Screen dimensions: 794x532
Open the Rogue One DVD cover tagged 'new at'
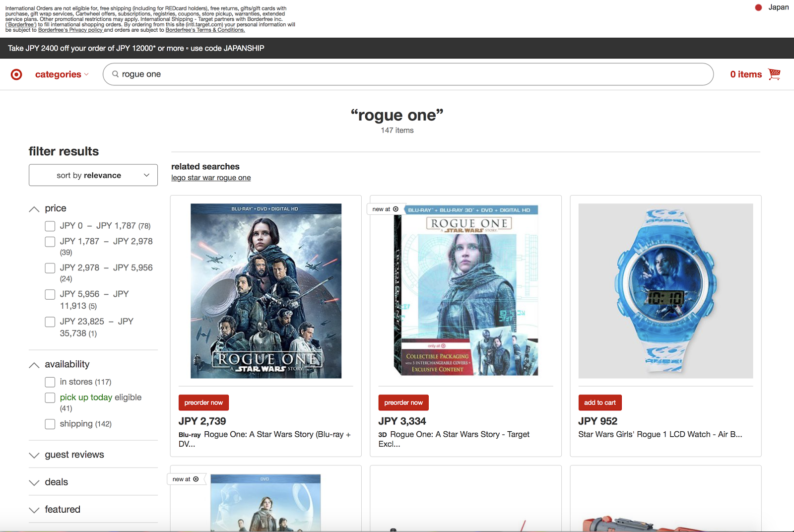pos(265,503)
